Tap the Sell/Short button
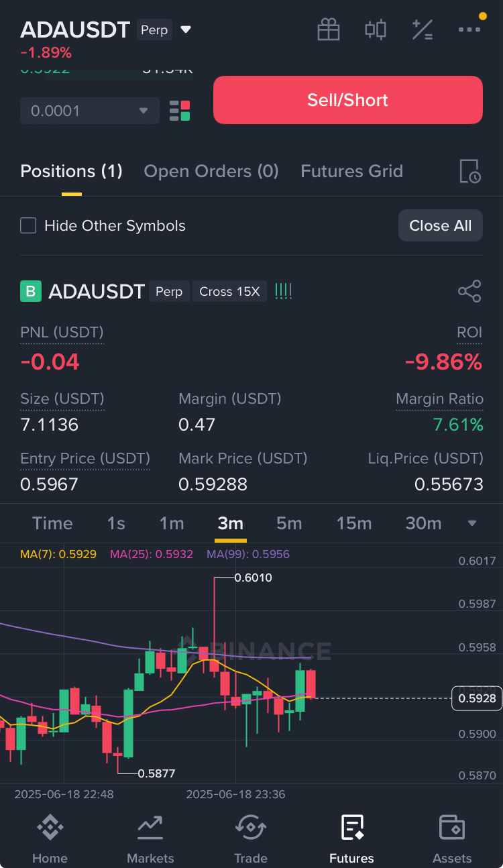503x868 pixels. [348, 100]
